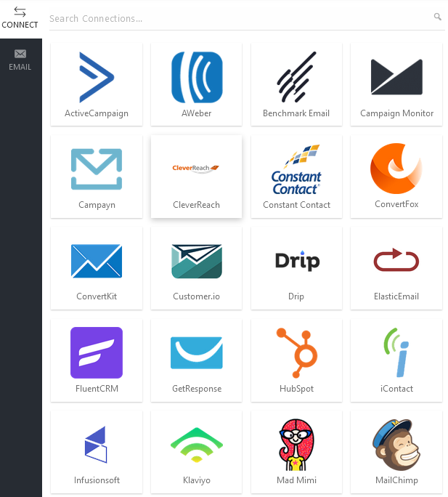Focus the Search Connections field
Image resolution: width=448 pixels, height=497 pixels.
(247, 19)
